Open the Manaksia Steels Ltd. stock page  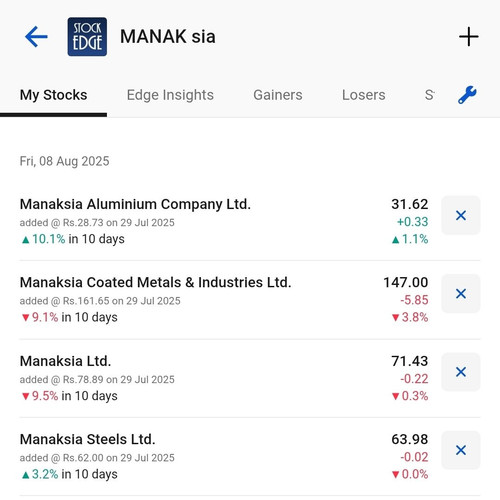(87, 439)
